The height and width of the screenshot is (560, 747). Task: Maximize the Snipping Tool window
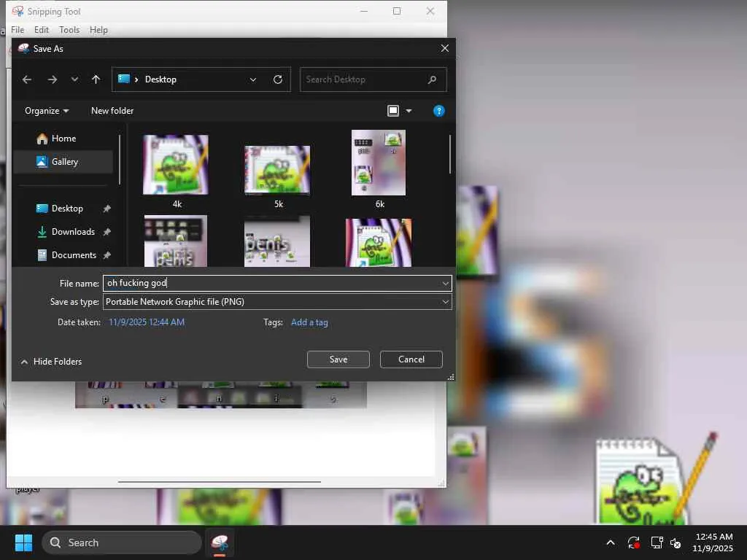click(397, 11)
